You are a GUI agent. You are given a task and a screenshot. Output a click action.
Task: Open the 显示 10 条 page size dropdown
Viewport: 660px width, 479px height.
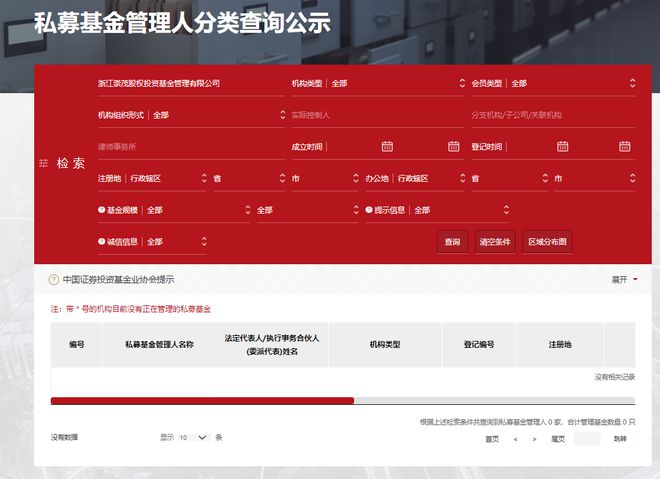coord(194,437)
